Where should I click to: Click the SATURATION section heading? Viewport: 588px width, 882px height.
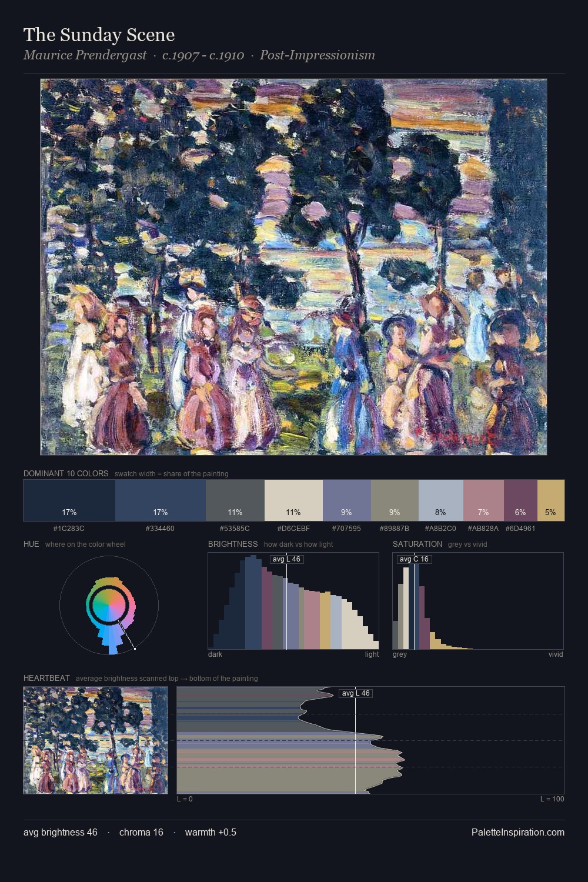[417, 544]
